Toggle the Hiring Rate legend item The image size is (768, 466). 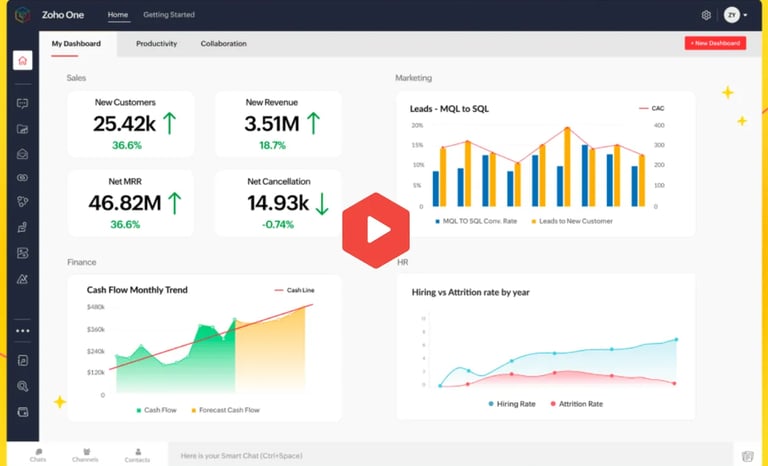pos(512,404)
